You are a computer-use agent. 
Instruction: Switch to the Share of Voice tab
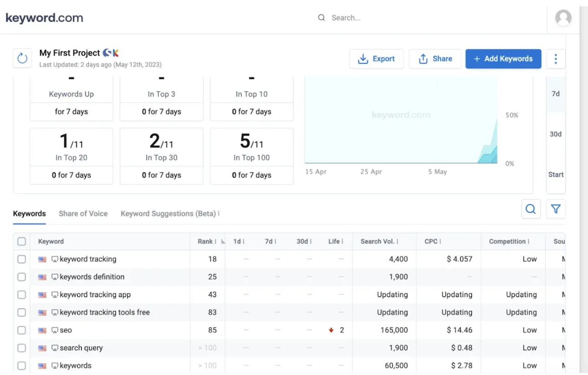tap(83, 213)
